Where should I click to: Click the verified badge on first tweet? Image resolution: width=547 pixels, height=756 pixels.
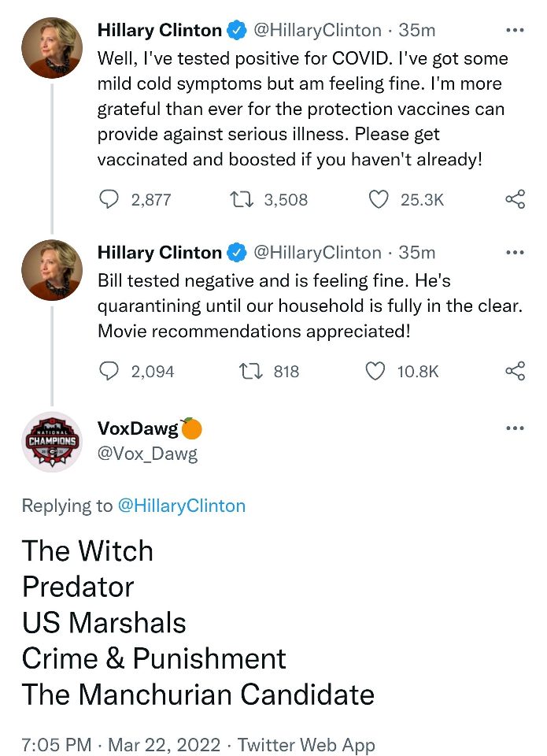pyautogui.click(x=237, y=31)
